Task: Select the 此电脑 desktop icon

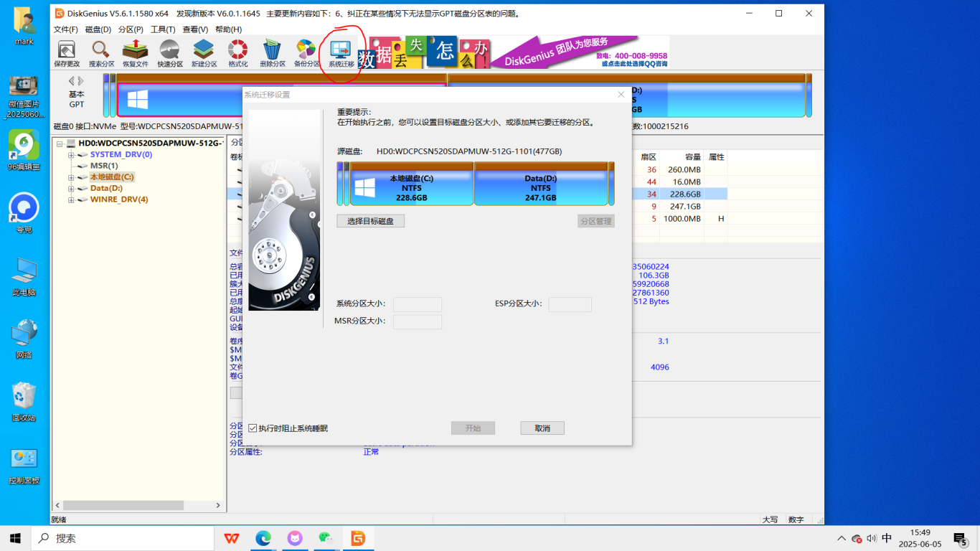Action: [24, 276]
